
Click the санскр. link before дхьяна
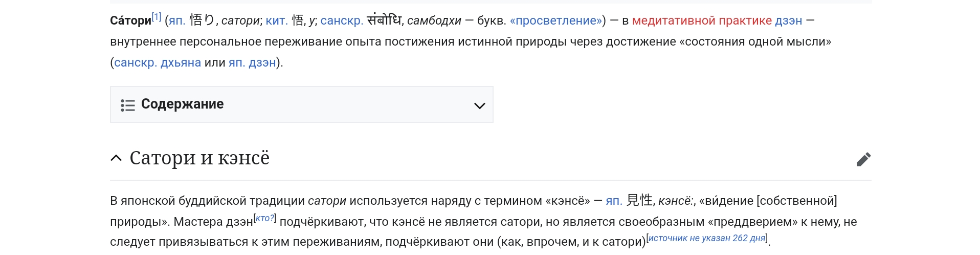click(135, 62)
